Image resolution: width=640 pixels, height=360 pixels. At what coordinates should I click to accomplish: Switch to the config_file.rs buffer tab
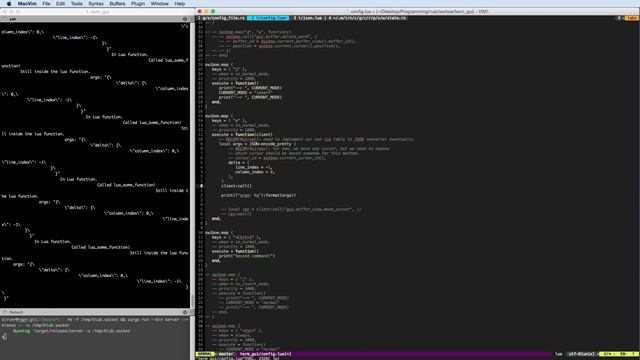tap(222, 18)
